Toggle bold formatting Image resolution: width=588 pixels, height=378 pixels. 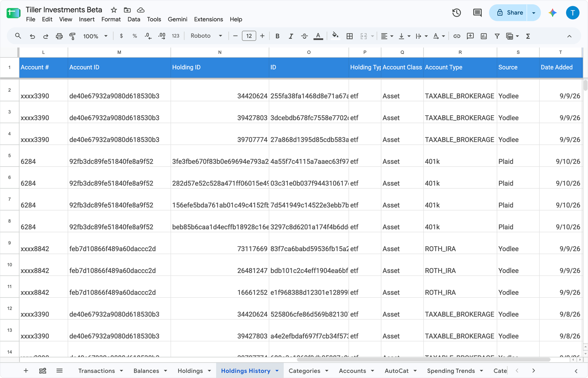click(x=277, y=36)
